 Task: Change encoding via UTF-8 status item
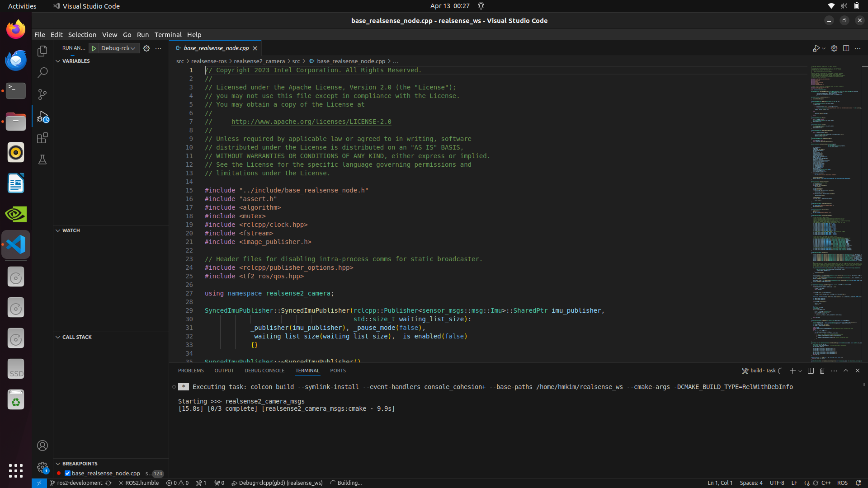(777, 483)
